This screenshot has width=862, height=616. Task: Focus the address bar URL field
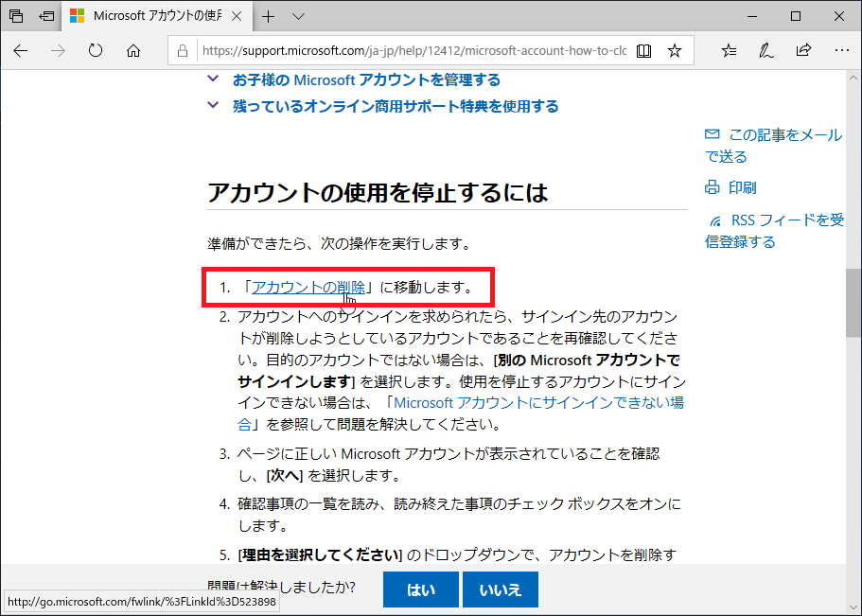pyautogui.click(x=413, y=51)
